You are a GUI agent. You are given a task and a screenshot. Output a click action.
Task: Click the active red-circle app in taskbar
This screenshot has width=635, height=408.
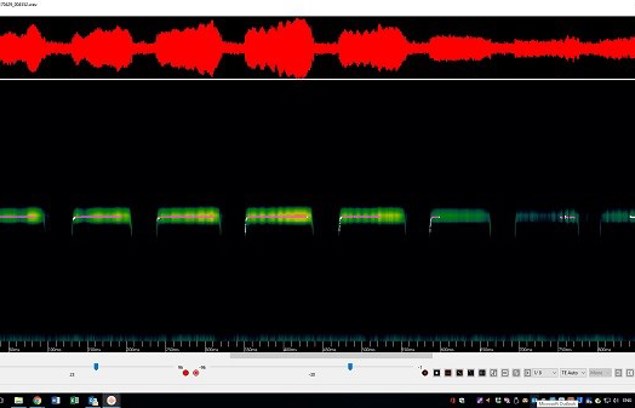click(x=111, y=400)
